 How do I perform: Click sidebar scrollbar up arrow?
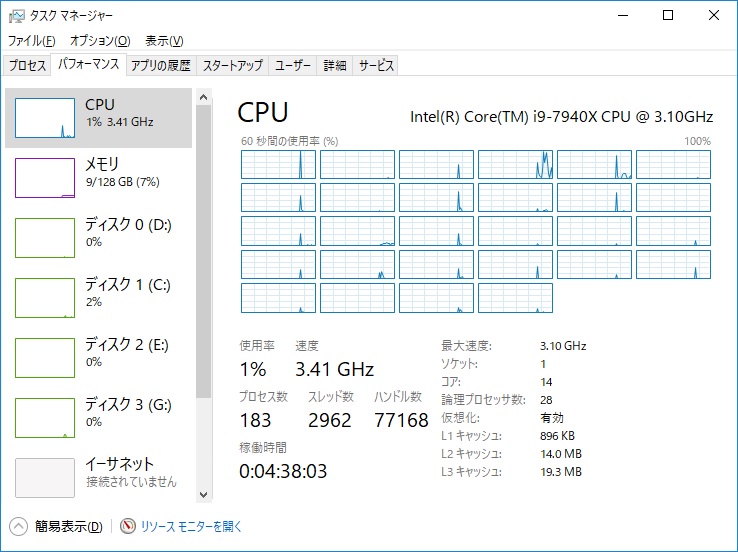(203, 97)
